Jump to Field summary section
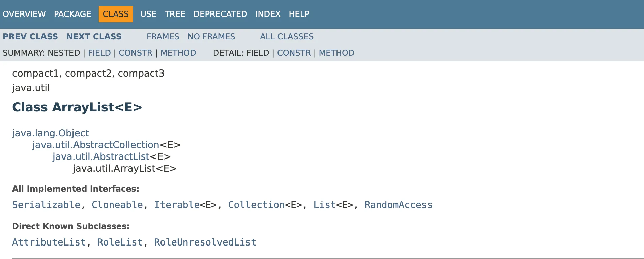The width and height of the screenshot is (644, 259). (99, 53)
